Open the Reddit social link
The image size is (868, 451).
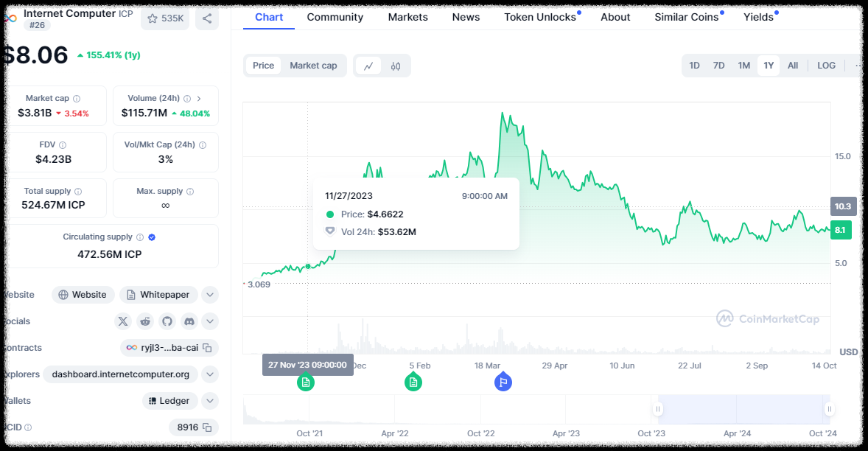(x=145, y=321)
